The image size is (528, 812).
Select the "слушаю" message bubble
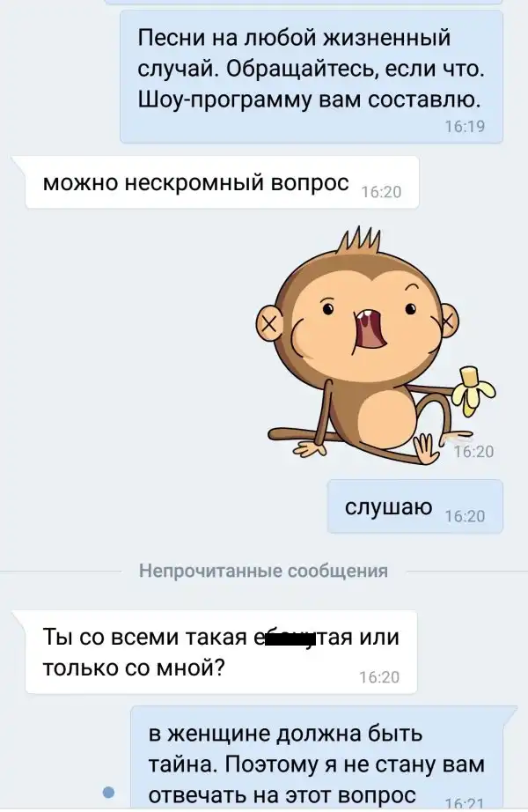point(415,506)
